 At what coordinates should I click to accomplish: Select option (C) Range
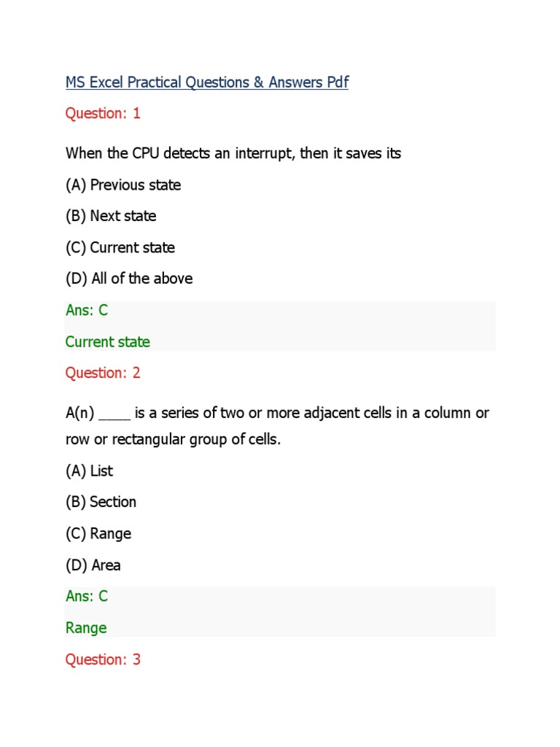pos(98,534)
